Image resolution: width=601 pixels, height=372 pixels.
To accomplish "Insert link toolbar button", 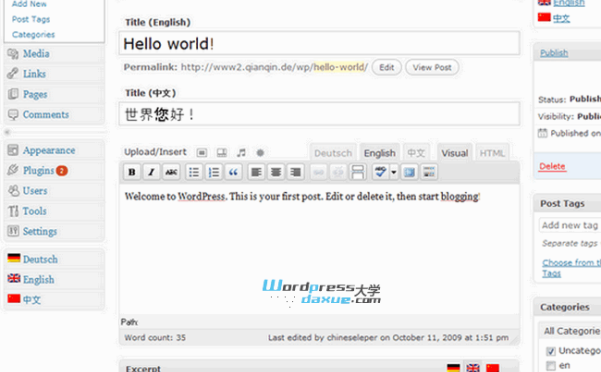I will [318, 172].
